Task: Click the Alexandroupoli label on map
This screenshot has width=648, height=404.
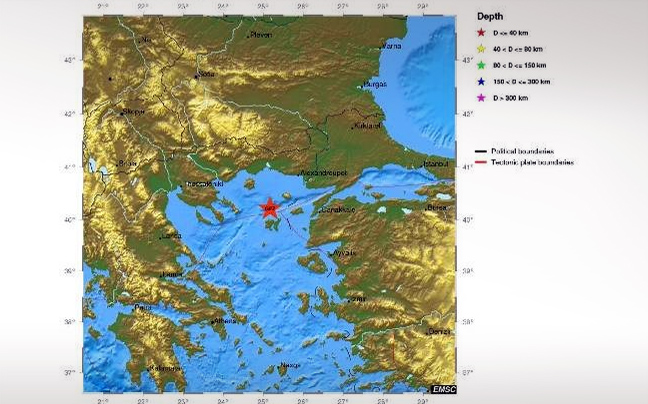Action: point(324,173)
